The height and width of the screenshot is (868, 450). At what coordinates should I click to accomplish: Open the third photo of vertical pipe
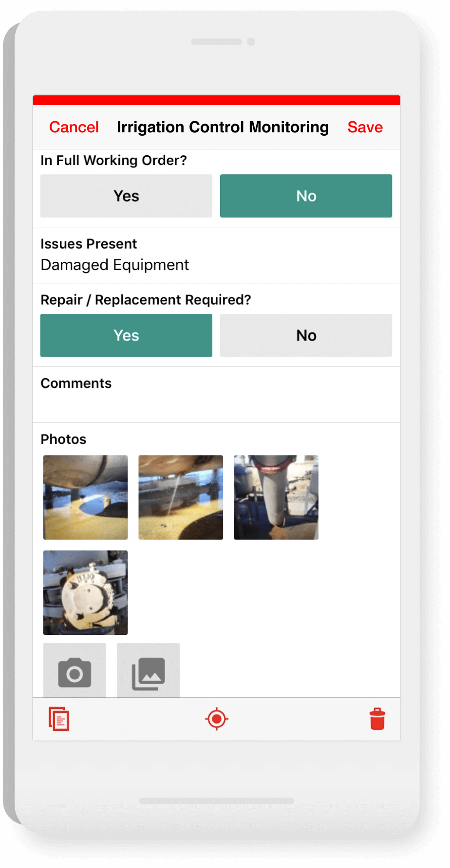click(276, 497)
